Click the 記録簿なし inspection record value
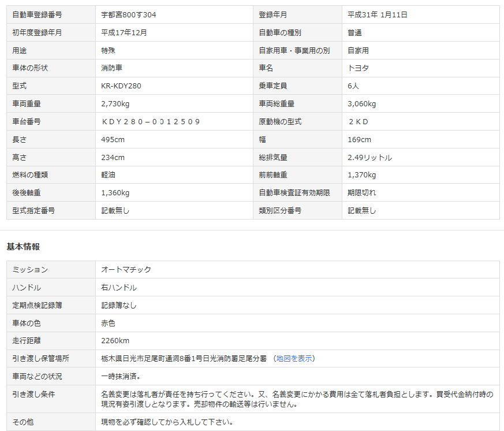Image resolution: width=504 pixels, height=431 pixels. coord(118,305)
